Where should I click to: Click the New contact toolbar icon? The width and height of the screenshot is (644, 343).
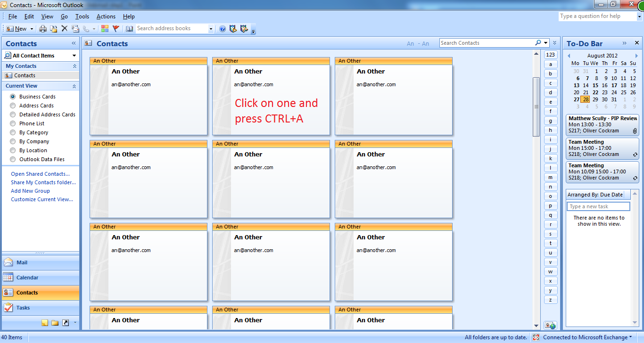10,29
